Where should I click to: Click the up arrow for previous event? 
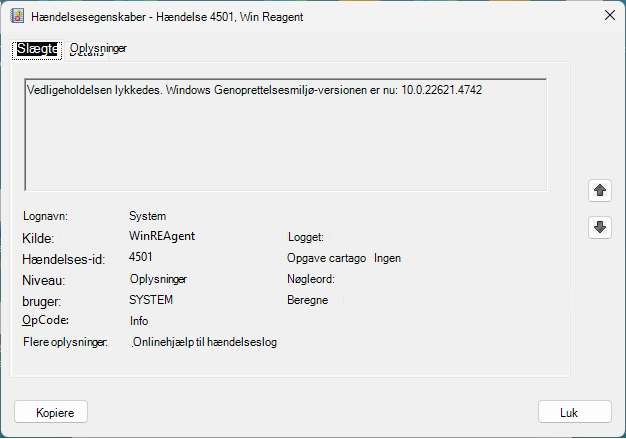(600, 190)
